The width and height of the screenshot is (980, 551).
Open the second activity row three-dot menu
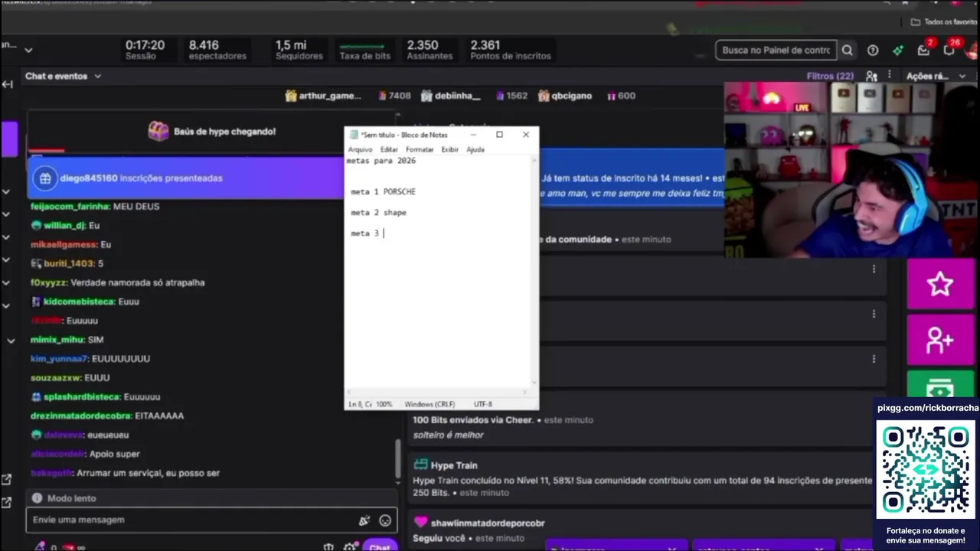pyautogui.click(x=874, y=314)
